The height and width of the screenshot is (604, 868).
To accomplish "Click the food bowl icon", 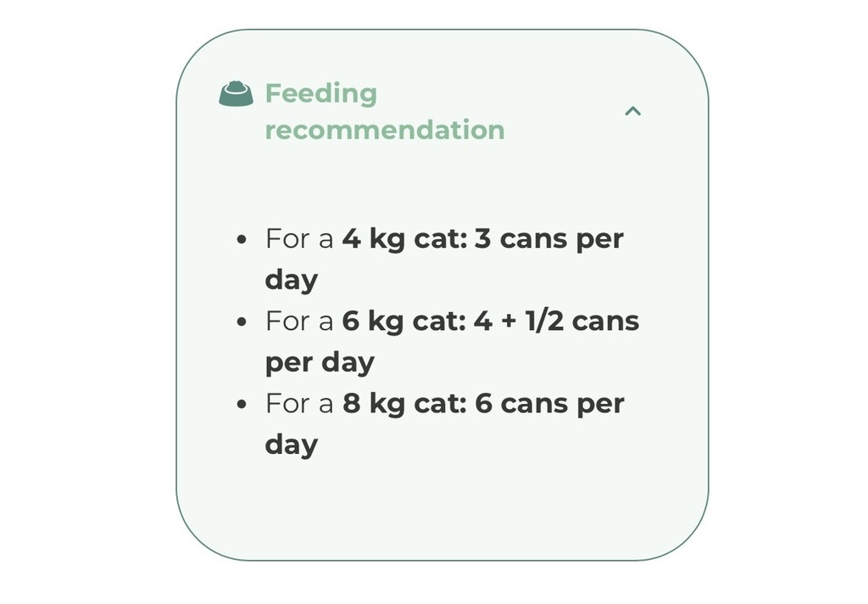I will (236, 94).
